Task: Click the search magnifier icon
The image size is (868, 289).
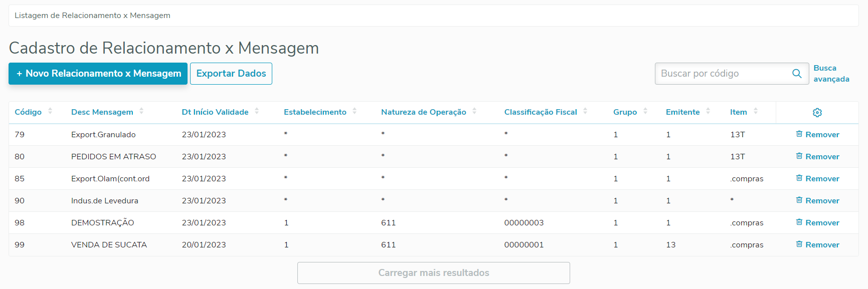Action: click(x=797, y=74)
